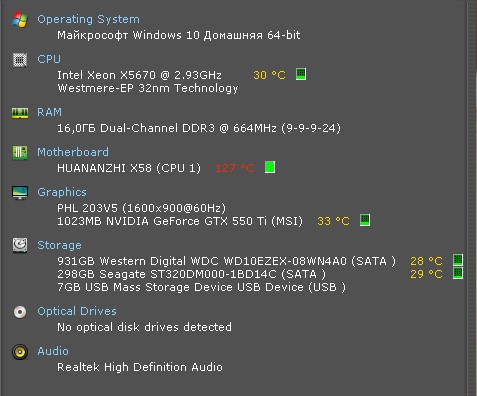Click the Optical Drives disc icon
Screen dimensions: 477x396
pos(20,312)
